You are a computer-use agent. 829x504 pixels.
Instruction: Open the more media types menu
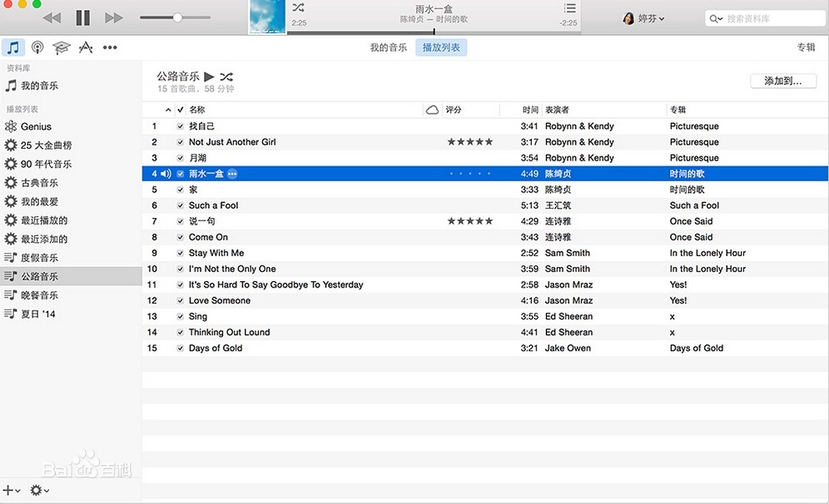[110, 47]
